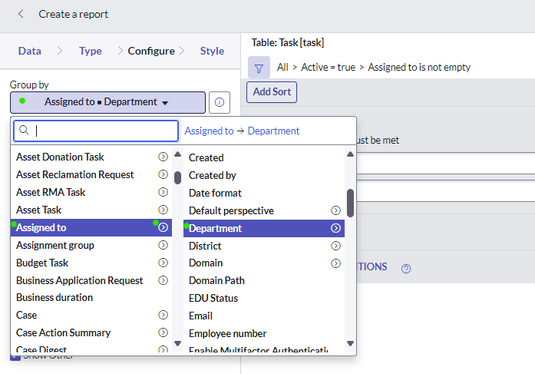This screenshot has height=374, width=535.
Task: Click the search magnifier icon in dropdown
Action: point(24,130)
